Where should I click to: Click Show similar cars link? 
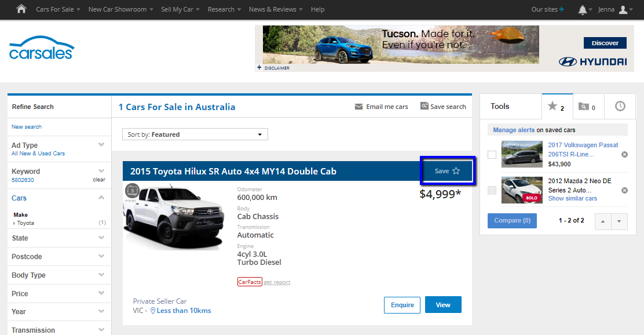tap(573, 199)
